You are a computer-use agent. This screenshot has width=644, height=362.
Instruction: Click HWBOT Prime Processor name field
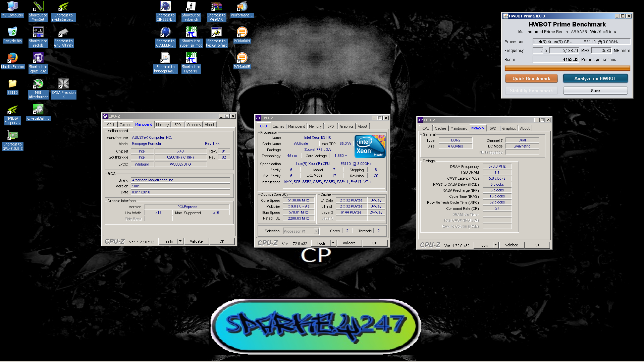[581, 42]
